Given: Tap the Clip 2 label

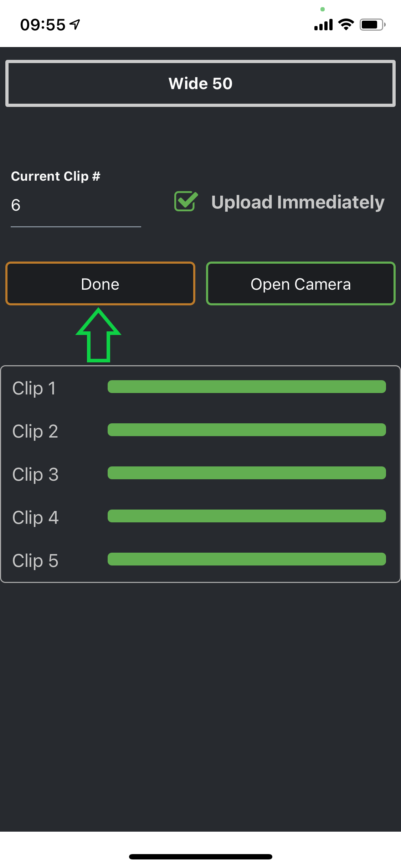Looking at the screenshot, I should (x=35, y=431).
